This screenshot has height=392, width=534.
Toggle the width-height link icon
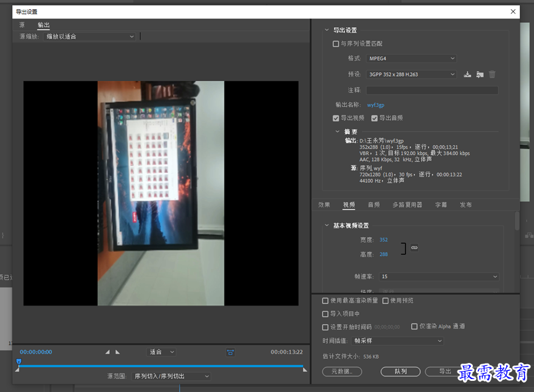tap(414, 248)
